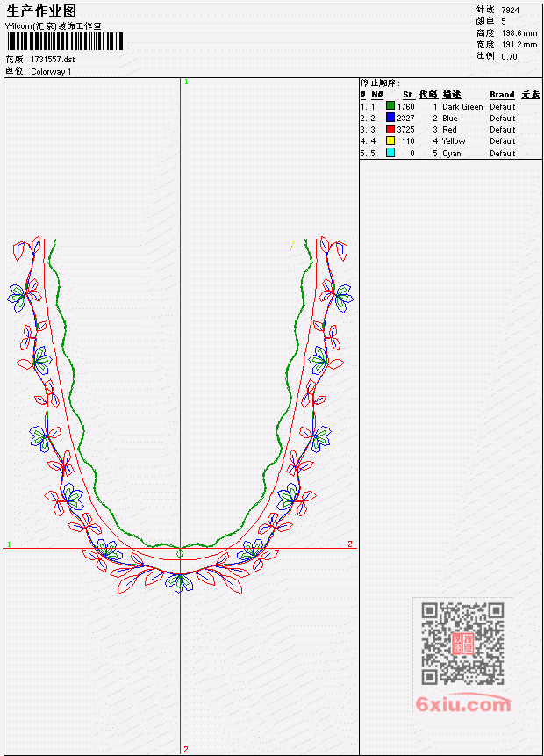This screenshot has height=756, width=544.
Task: Select the file name 1731557.dst
Action: 53,60
